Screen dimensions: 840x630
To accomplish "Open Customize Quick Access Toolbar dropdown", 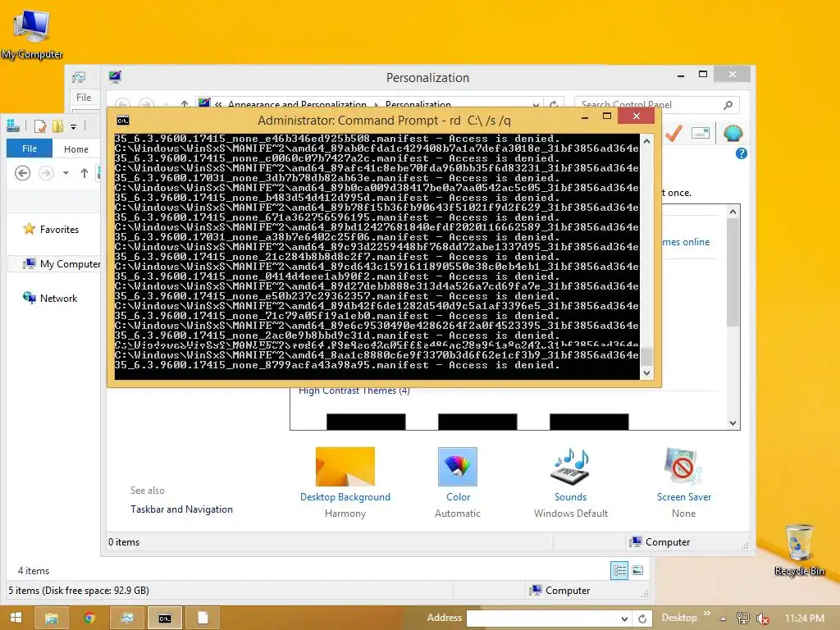I will click(x=73, y=127).
